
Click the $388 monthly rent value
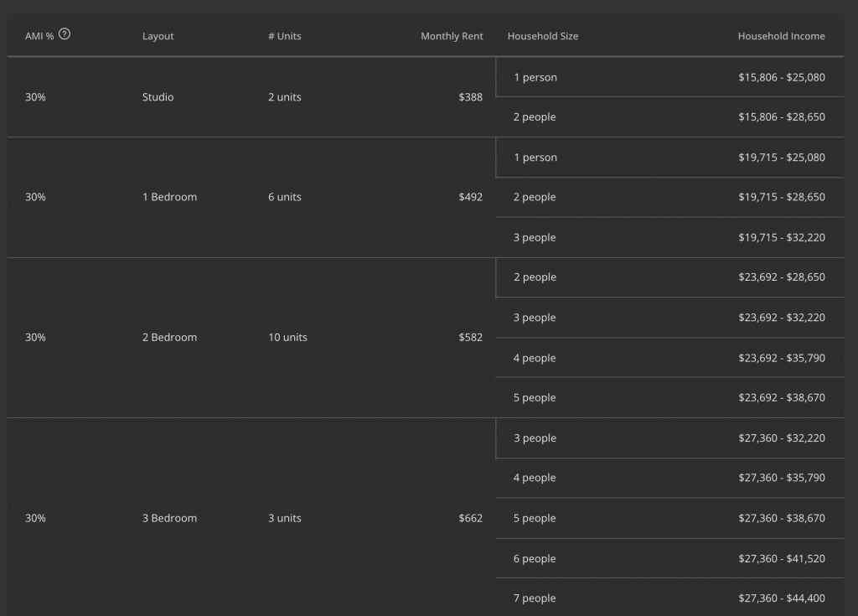pos(470,97)
